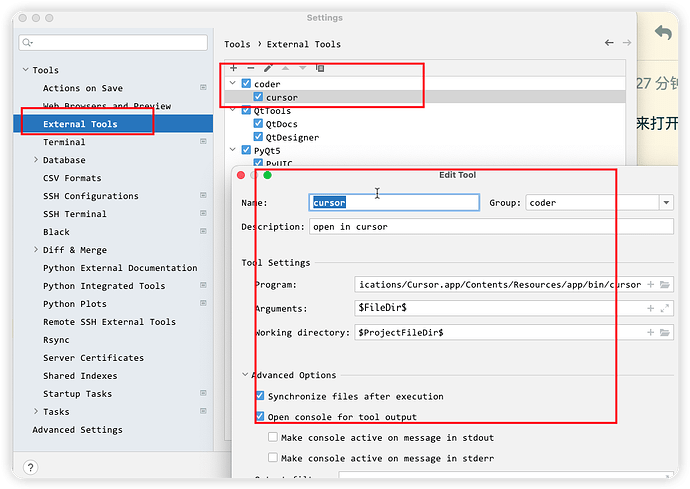Move tool up with up arrow icon

pos(286,68)
